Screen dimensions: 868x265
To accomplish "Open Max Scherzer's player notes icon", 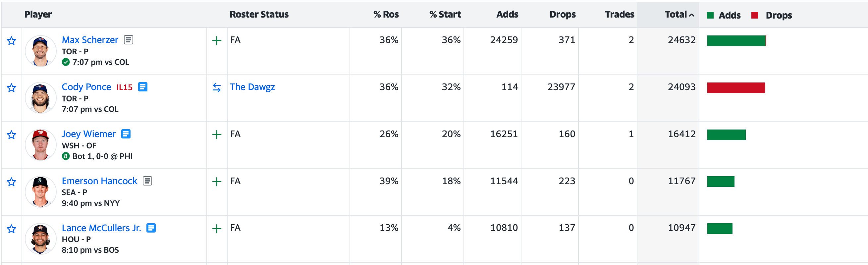I will pyautogui.click(x=129, y=40).
